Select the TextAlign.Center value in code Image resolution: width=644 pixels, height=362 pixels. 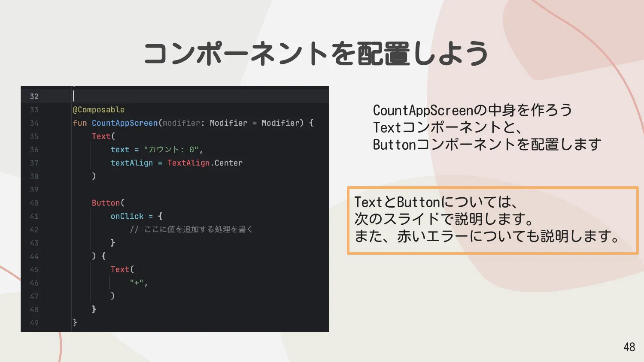tap(205, 163)
